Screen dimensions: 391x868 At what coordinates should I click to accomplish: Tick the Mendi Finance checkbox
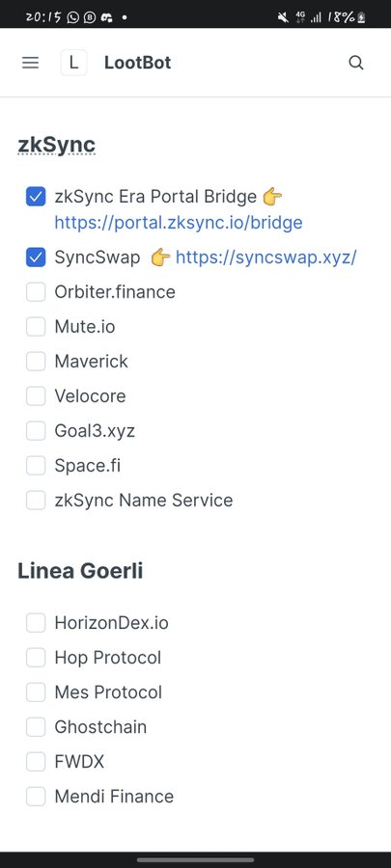coord(36,797)
